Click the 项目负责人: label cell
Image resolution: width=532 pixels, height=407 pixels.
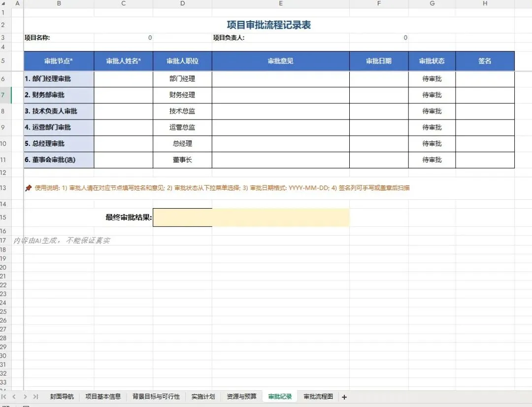point(281,37)
